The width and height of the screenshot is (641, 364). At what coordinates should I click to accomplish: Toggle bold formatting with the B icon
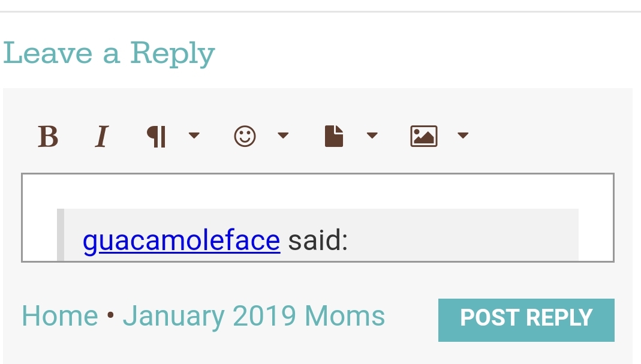(x=48, y=136)
